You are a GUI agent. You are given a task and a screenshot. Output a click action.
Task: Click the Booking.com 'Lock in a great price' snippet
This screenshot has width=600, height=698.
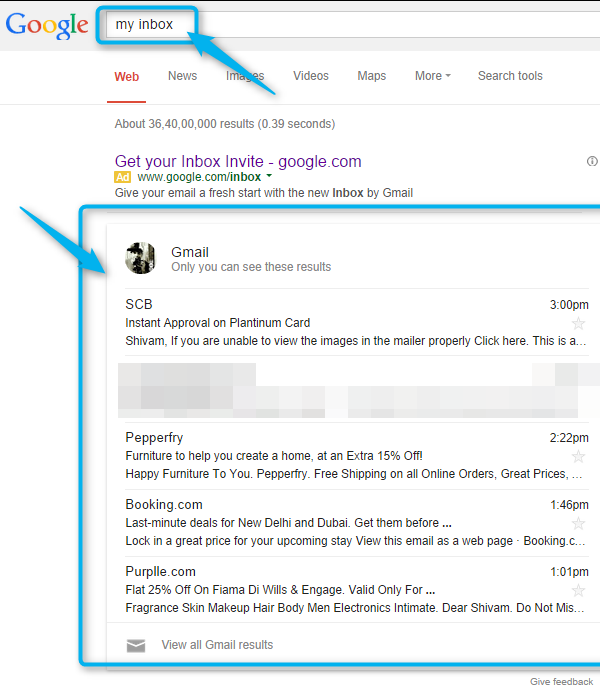point(355,541)
